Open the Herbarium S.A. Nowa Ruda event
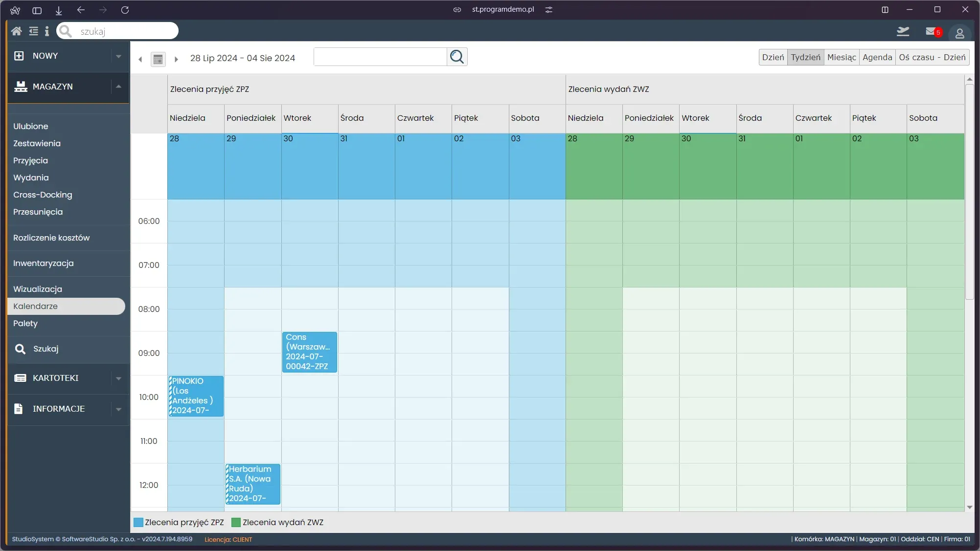Viewport: 980px width, 551px height. tap(253, 484)
